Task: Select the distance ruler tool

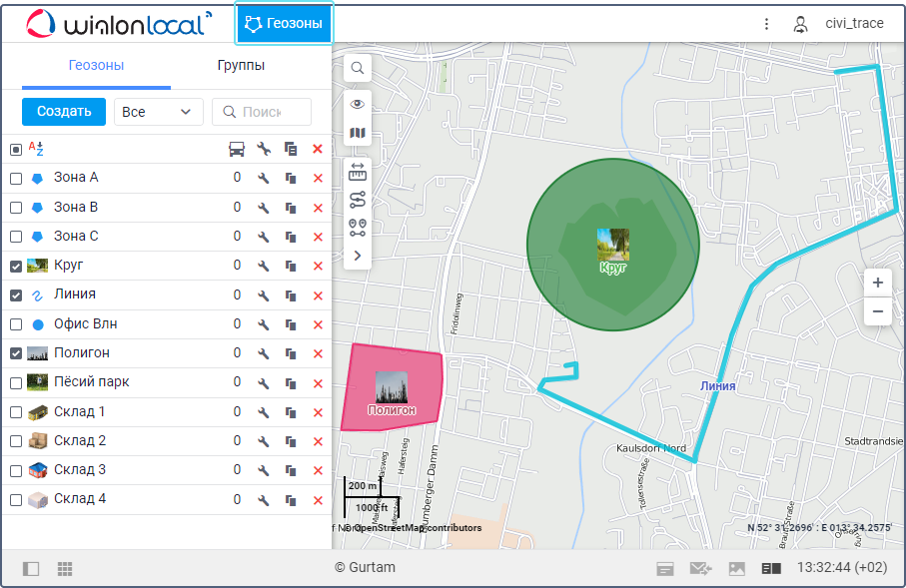Action: pos(357,173)
